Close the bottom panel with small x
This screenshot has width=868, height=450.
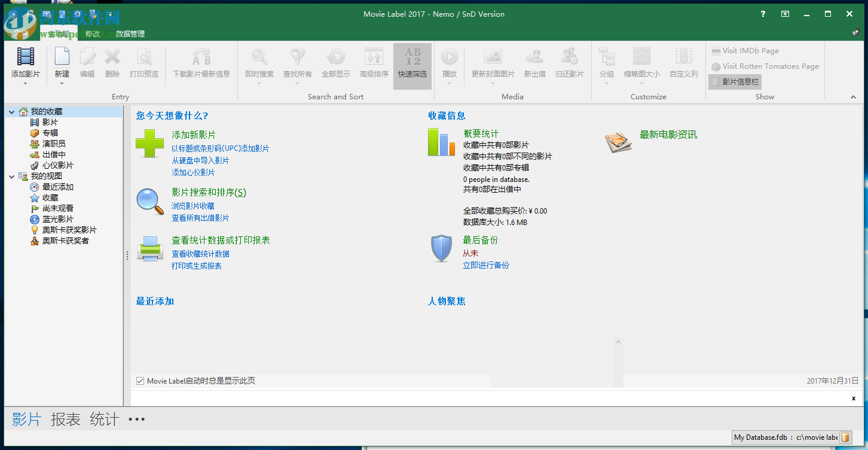[854, 398]
